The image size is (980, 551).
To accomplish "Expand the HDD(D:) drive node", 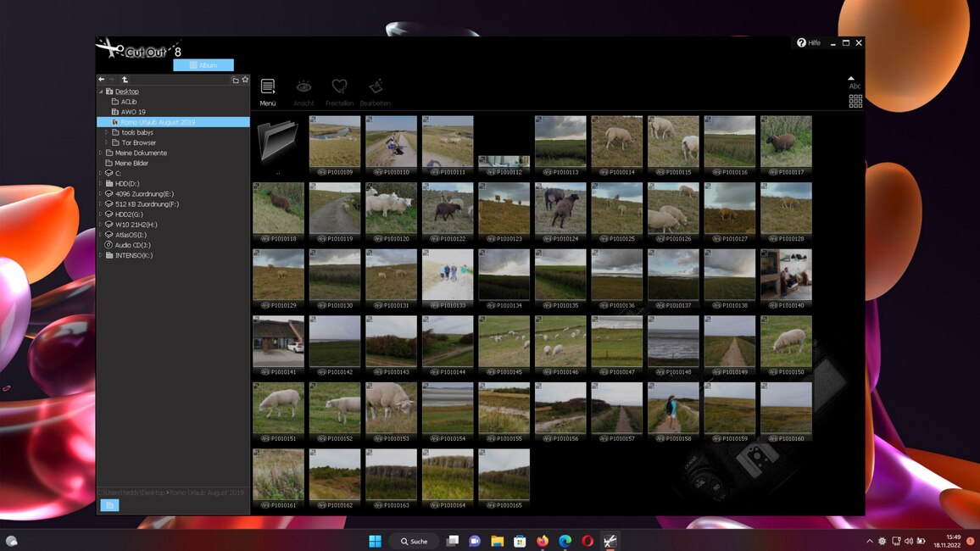I will tap(101, 184).
